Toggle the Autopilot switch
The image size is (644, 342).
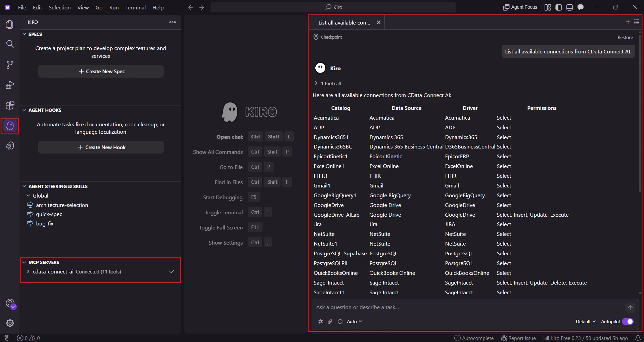pyautogui.click(x=628, y=322)
